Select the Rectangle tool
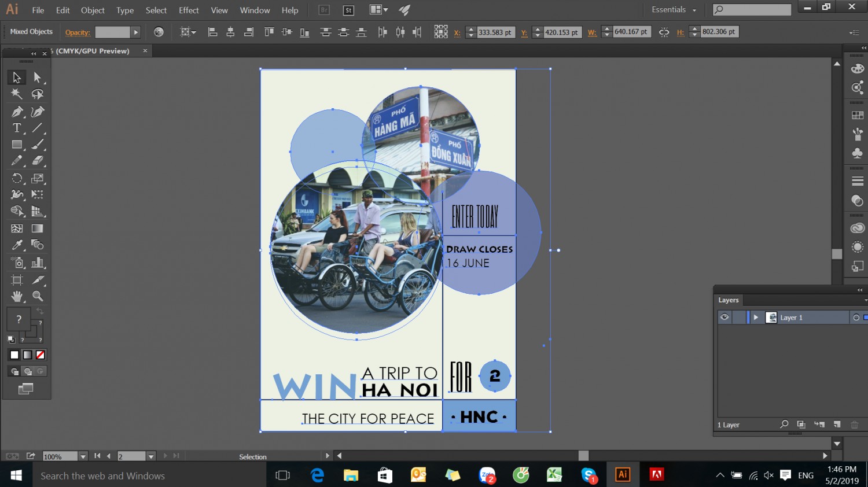Viewport: 868px width, 487px height. pos(17,145)
